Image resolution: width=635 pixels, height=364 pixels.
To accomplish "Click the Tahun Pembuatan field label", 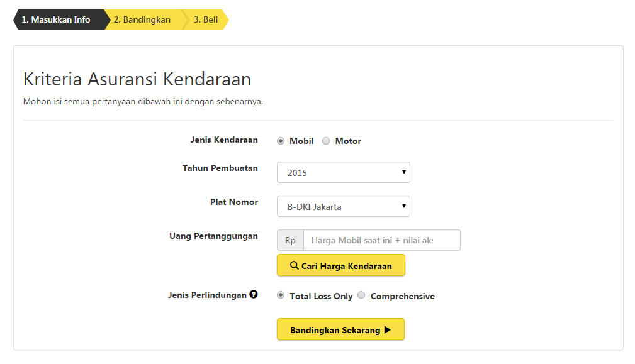I will [220, 168].
